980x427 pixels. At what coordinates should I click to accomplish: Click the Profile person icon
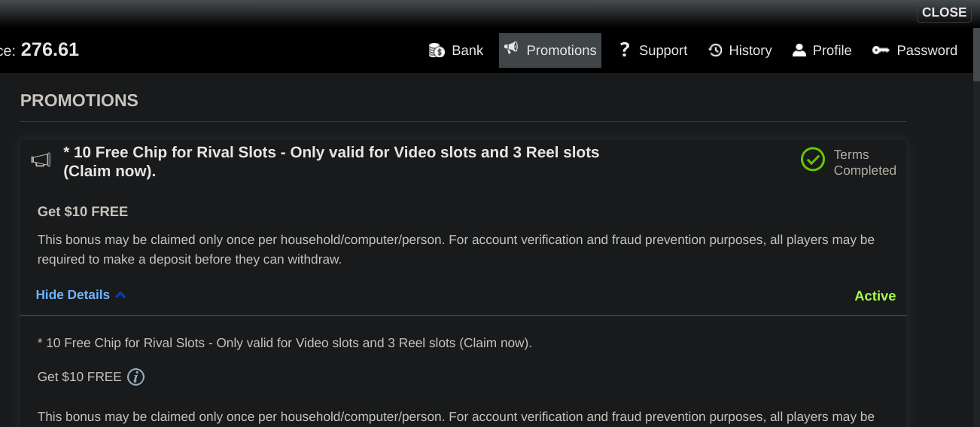pyautogui.click(x=799, y=50)
